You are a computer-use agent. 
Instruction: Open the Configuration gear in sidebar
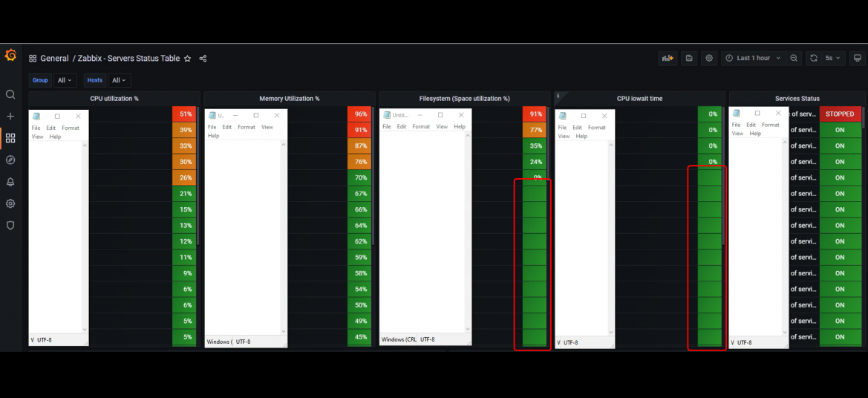tap(10, 203)
